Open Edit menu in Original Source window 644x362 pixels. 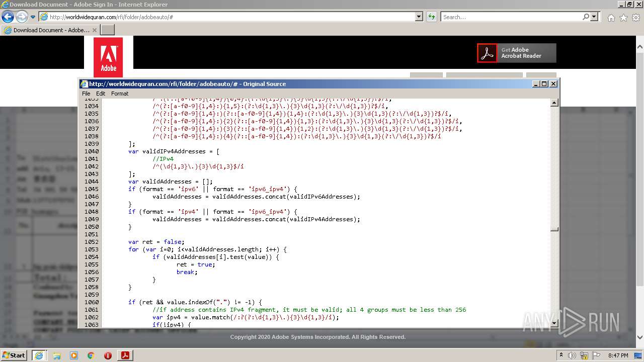tap(101, 94)
